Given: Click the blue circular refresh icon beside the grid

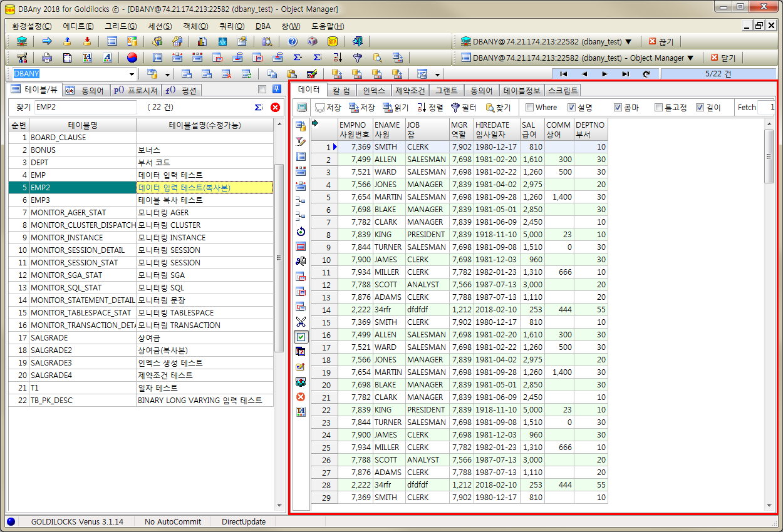Looking at the screenshot, I should [301, 232].
